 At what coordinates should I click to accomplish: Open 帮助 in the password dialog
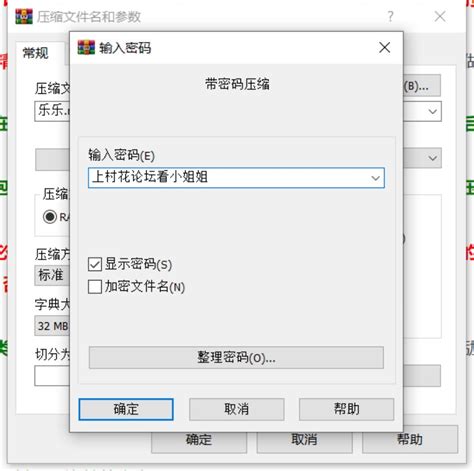pyautogui.click(x=347, y=409)
